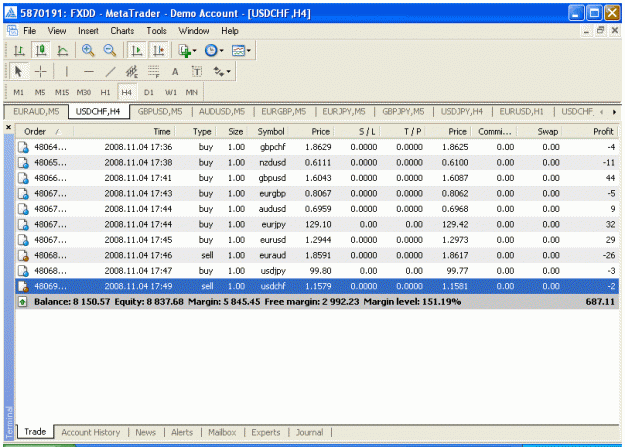Toggle the auto scroll chart icon
The width and height of the screenshot is (625, 447).
137,51
